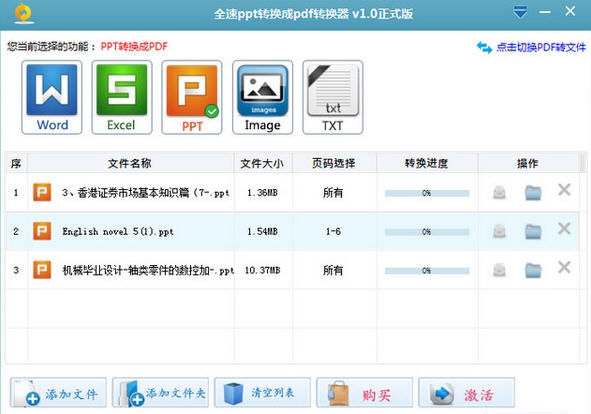Click the 文件大小 column header
The image size is (591, 414).
(262, 163)
